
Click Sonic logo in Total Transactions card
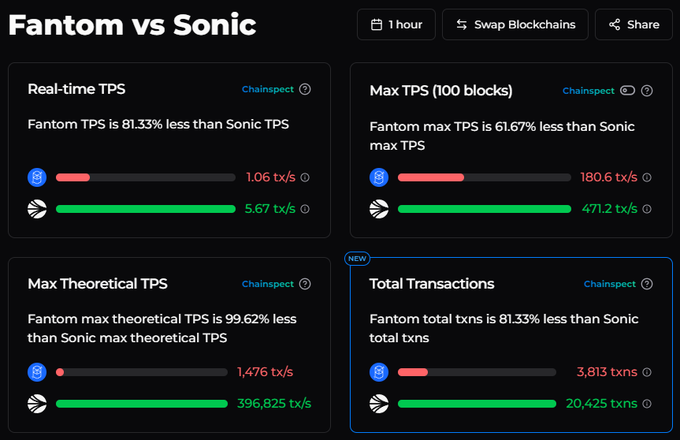point(379,404)
